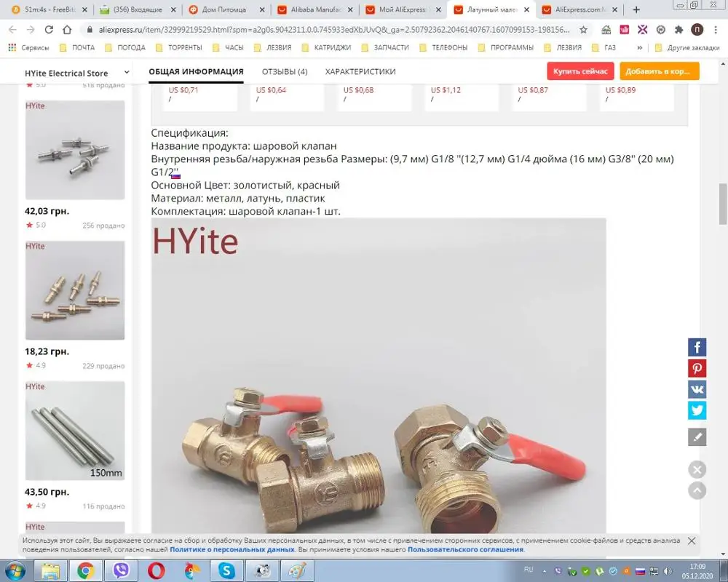This screenshot has width=728, height=582.
Task: Click the Купить сейчас button
Action: click(580, 71)
